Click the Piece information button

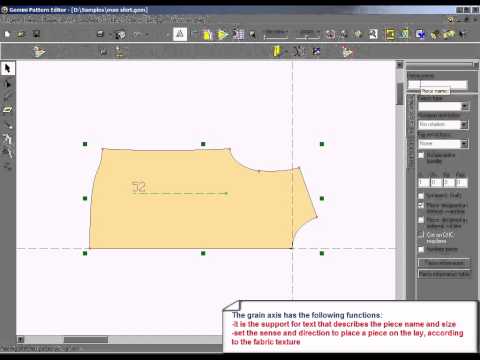(x=444, y=263)
